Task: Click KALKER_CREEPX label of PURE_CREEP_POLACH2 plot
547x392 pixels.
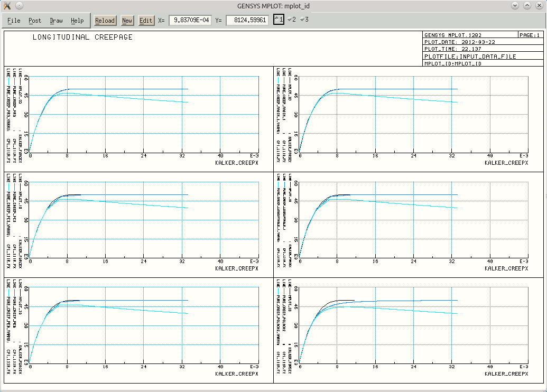Action: [506, 374]
